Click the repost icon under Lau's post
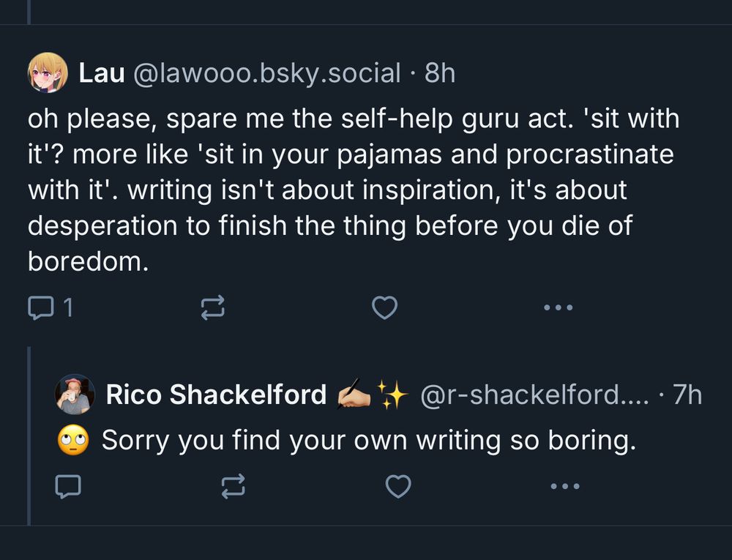The image size is (732, 560). 212,307
